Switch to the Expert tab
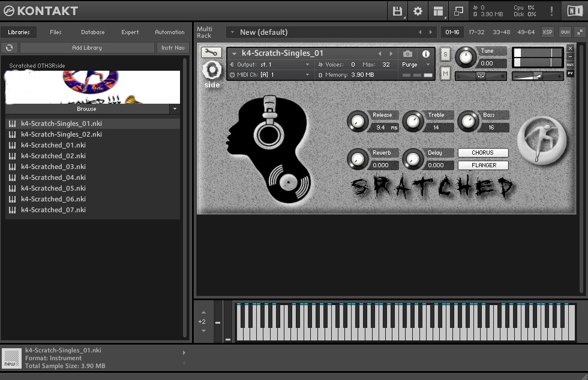This screenshot has width=588, height=380. click(x=130, y=32)
